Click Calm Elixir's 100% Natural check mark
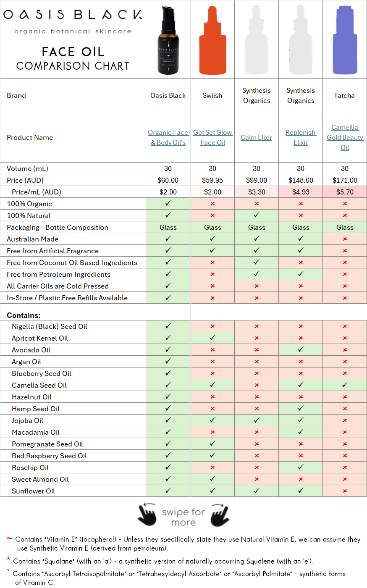The image size is (367, 588). click(x=257, y=215)
